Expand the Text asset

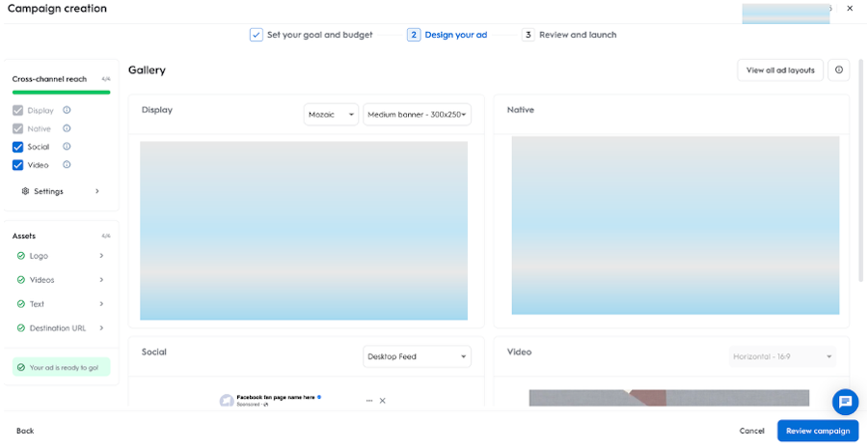tap(61, 304)
